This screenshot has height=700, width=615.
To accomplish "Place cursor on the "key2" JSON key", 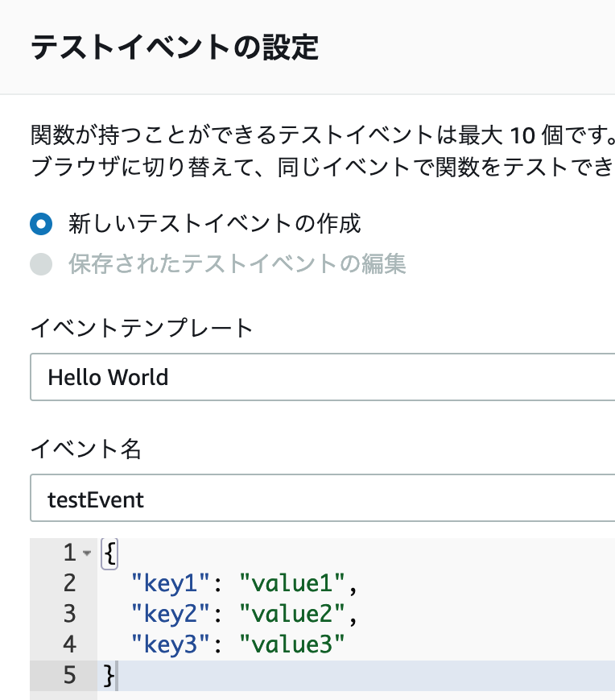I will coord(171,615).
